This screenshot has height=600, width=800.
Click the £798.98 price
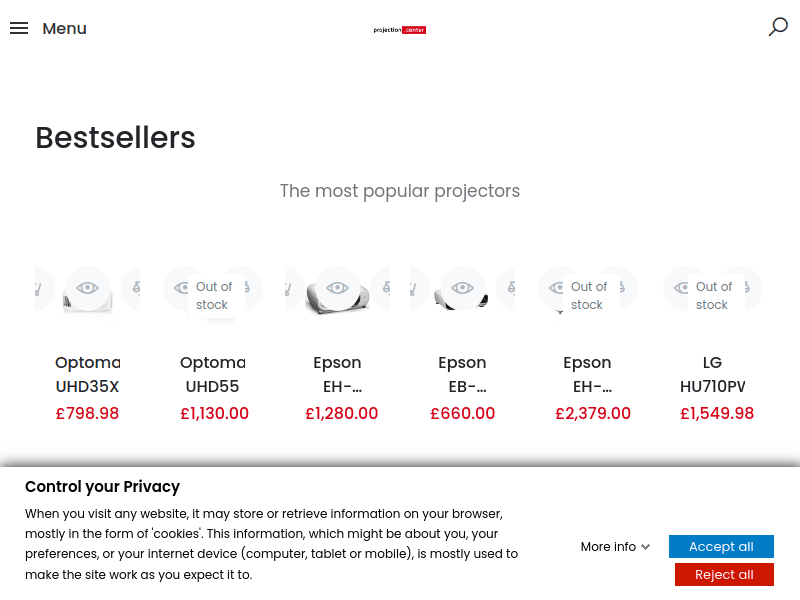[x=88, y=413]
